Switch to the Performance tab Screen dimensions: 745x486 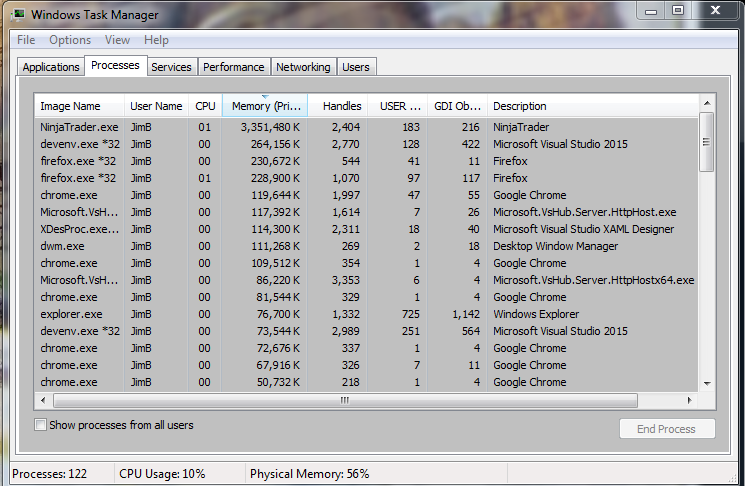pos(234,67)
